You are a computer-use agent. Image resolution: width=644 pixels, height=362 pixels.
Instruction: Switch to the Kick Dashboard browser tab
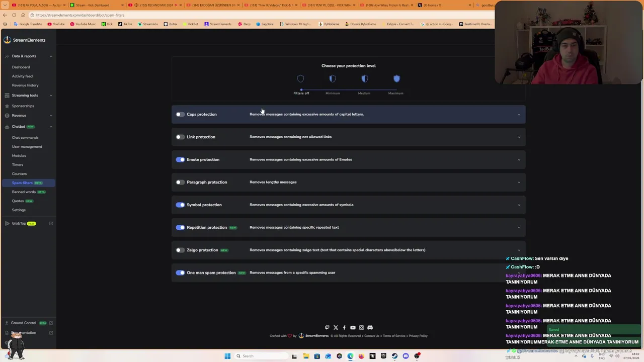tap(96, 5)
